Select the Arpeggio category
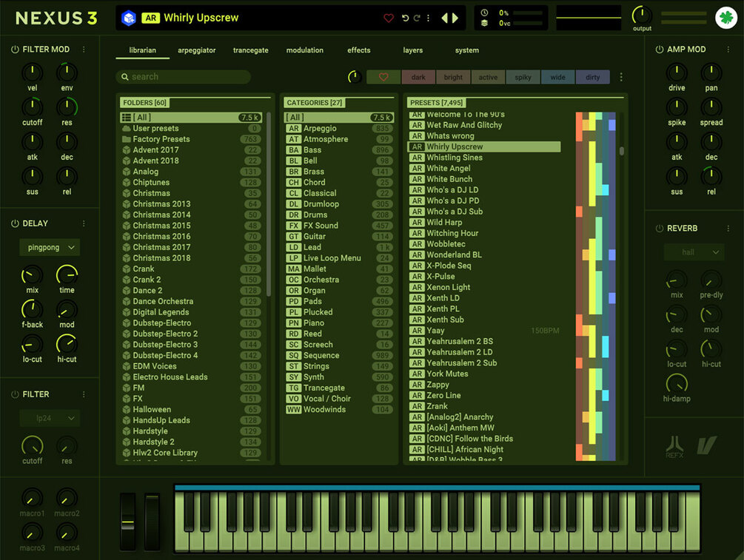 coord(339,129)
